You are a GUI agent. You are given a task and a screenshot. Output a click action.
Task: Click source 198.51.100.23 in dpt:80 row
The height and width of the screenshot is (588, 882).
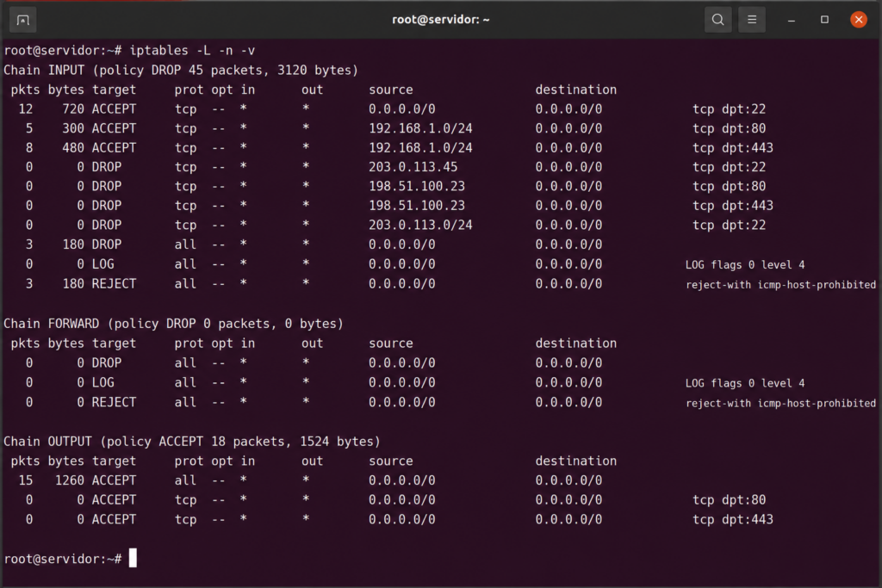[x=417, y=186]
